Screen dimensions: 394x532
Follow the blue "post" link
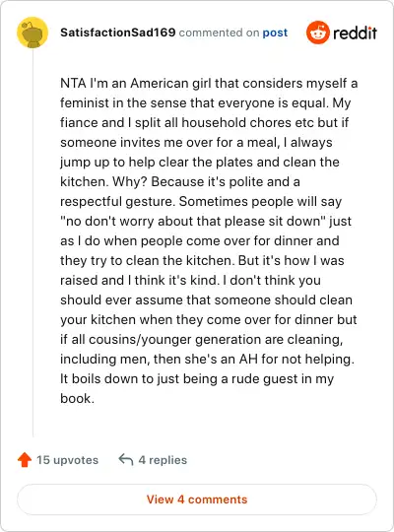tap(275, 33)
